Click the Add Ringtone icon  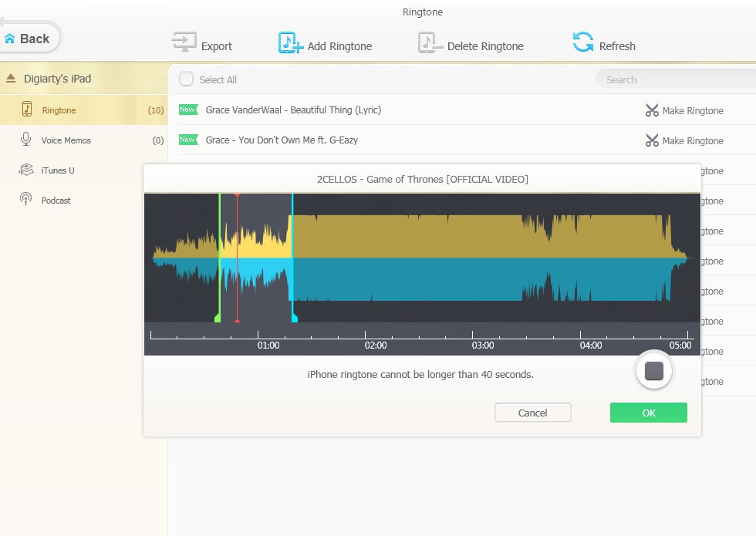(x=290, y=42)
